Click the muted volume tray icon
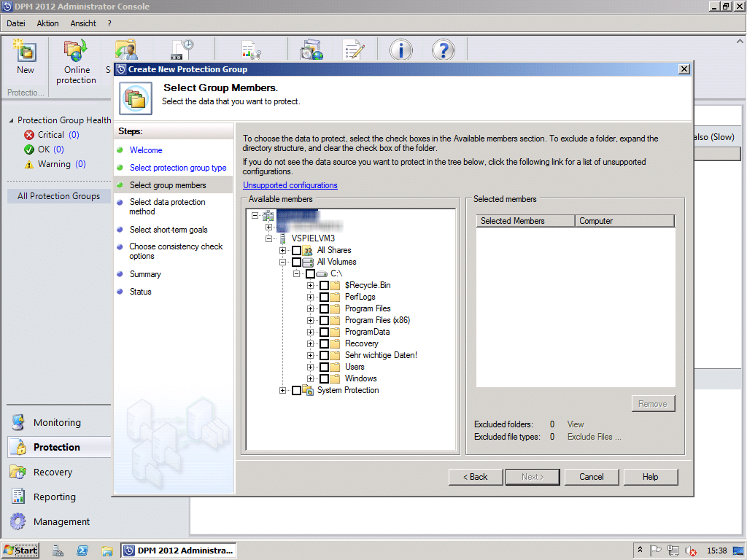This screenshot has width=747, height=560. point(690,551)
